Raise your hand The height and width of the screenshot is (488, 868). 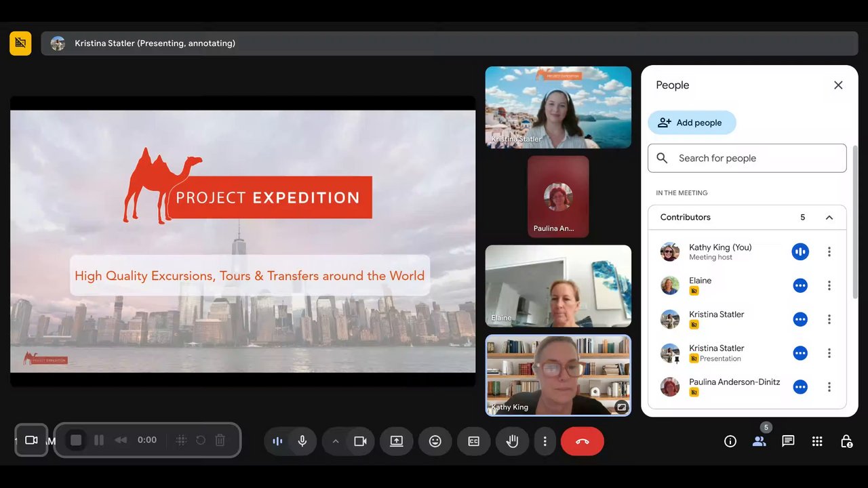513,441
